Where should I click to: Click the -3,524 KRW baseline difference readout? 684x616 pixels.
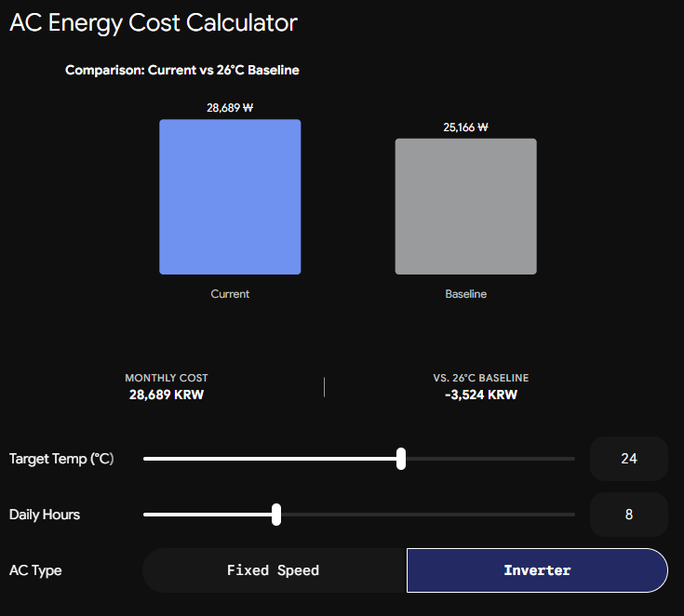pyautogui.click(x=481, y=395)
